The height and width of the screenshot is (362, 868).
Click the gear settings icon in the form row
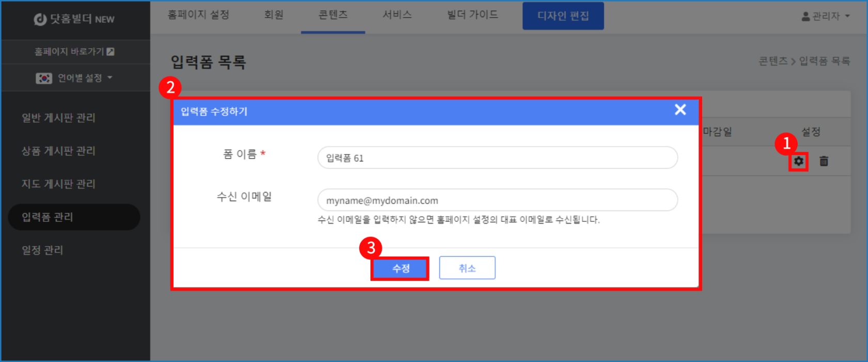tap(798, 161)
